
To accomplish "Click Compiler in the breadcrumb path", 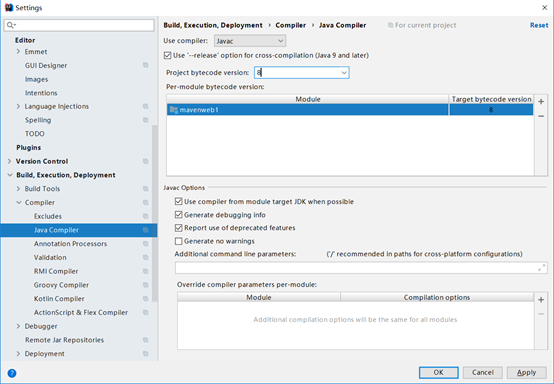I will pyautogui.click(x=290, y=25).
